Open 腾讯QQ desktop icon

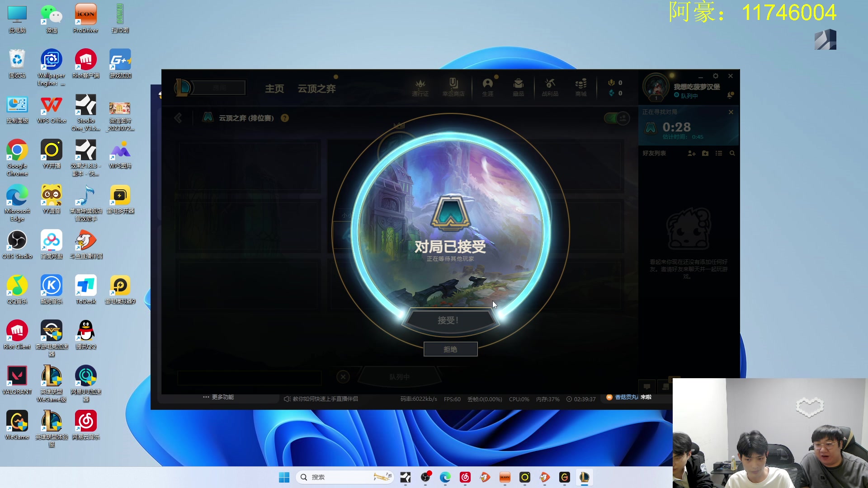coord(85,335)
